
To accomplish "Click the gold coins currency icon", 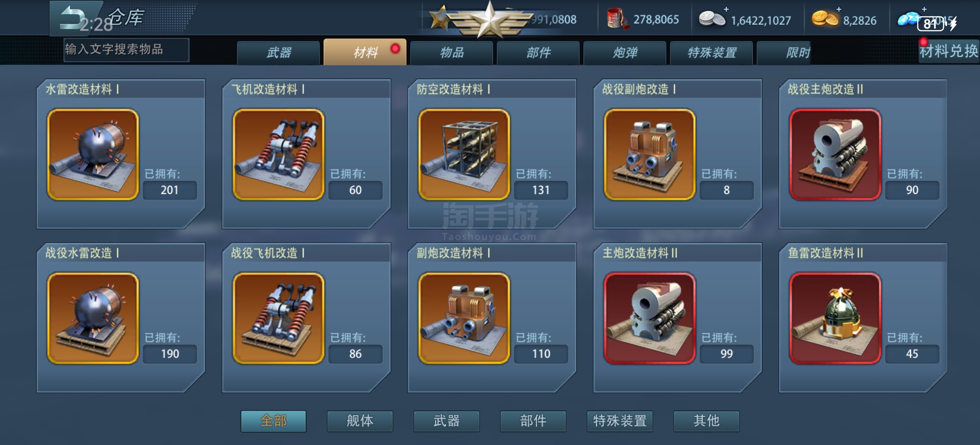I will pyautogui.click(x=824, y=19).
